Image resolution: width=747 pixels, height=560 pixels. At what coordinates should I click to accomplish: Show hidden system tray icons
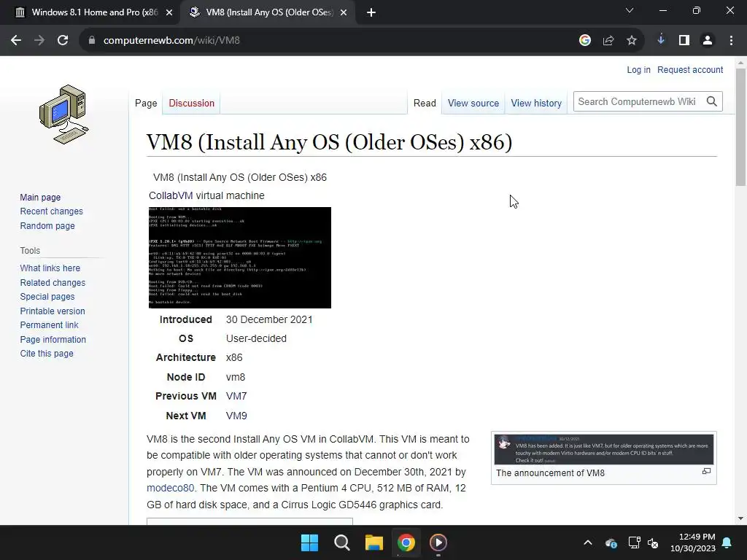(x=588, y=542)
